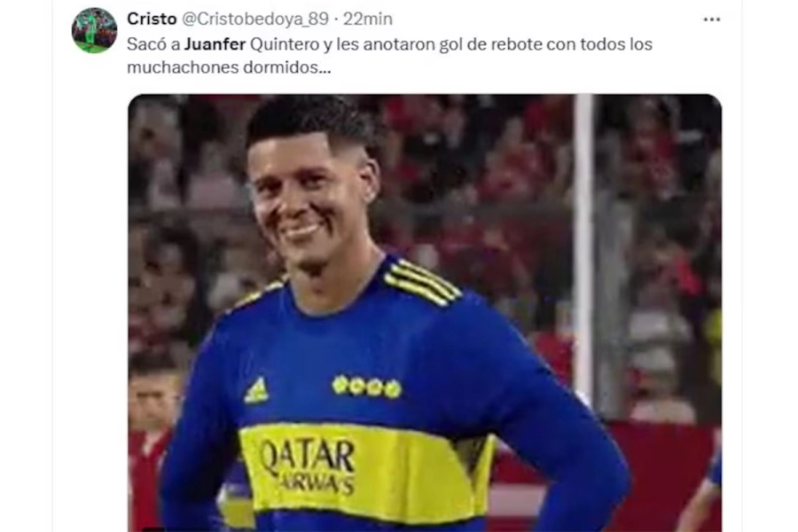Click the phrase muchachones dormidos
The image size is (798, 532).
pyautogui.click(x=229, y=67)
